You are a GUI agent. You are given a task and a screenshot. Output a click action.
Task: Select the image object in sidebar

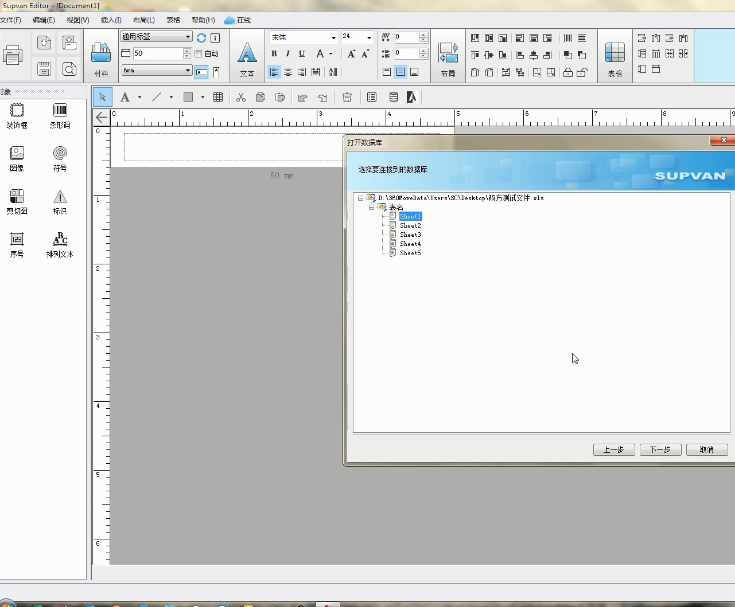[x=17, y=155]
